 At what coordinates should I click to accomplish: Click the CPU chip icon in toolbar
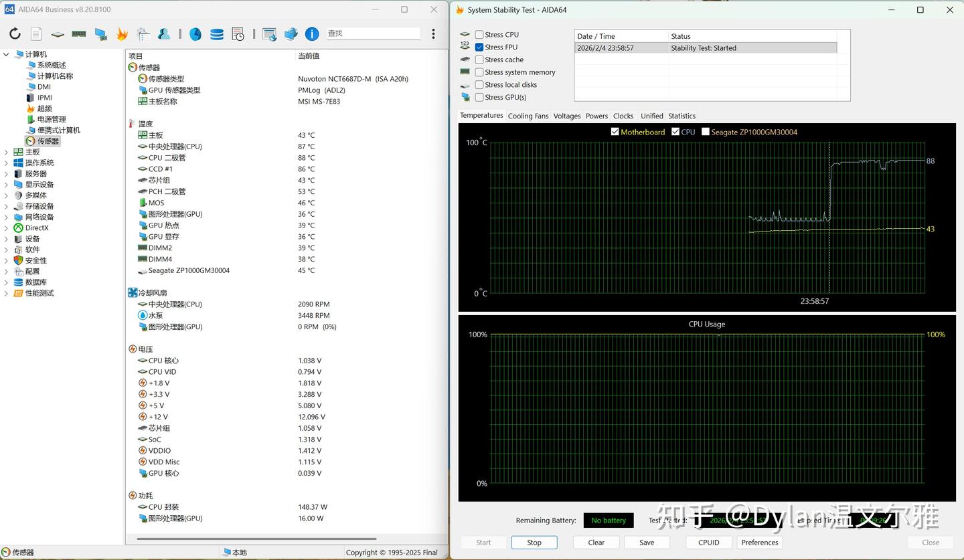tap(58, 33)
